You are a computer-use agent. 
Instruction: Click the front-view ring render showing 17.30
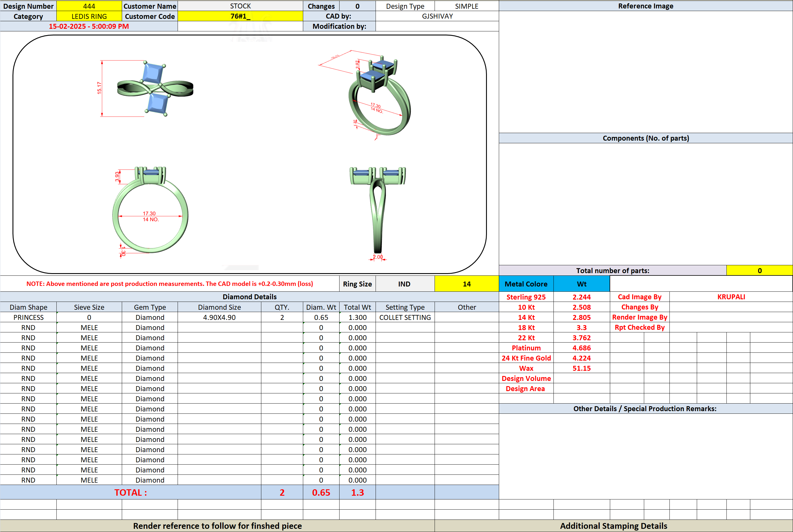[x=150, y=212]
